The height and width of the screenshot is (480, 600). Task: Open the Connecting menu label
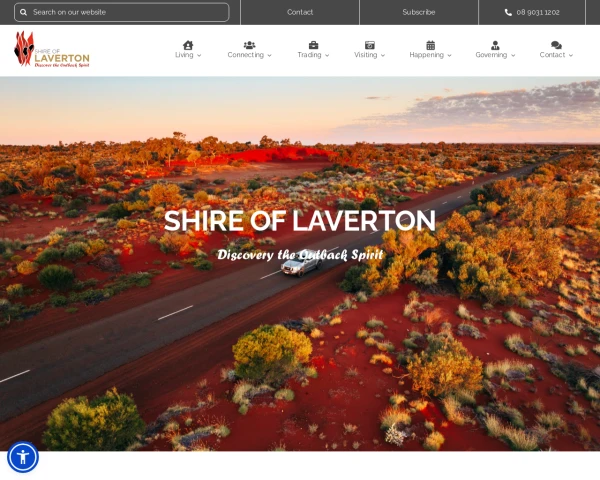246,55
